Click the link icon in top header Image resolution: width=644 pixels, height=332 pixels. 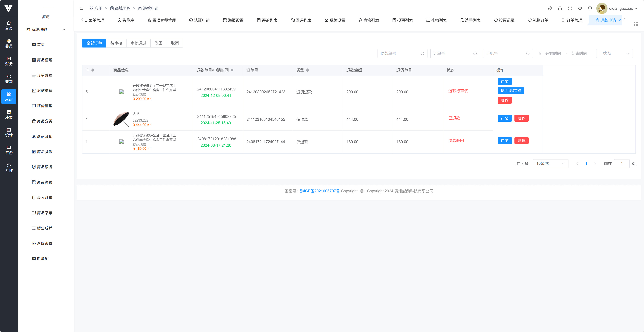[x=550, y=8]
